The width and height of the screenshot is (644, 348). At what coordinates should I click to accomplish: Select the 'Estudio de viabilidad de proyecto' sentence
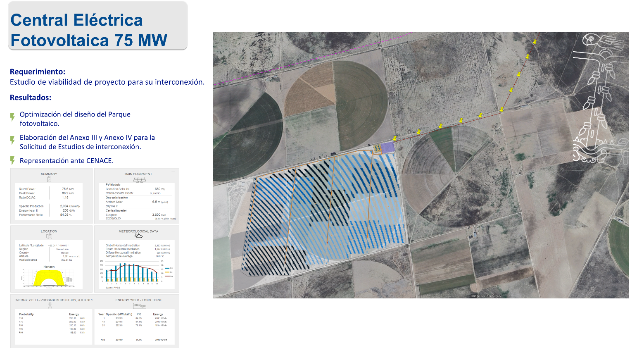tap(107, 82)
